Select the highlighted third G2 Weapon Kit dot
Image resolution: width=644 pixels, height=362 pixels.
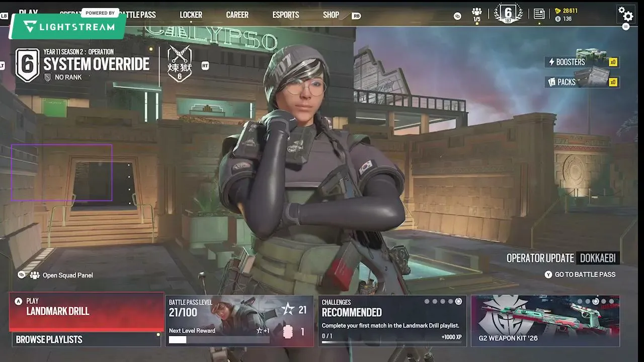596,302
